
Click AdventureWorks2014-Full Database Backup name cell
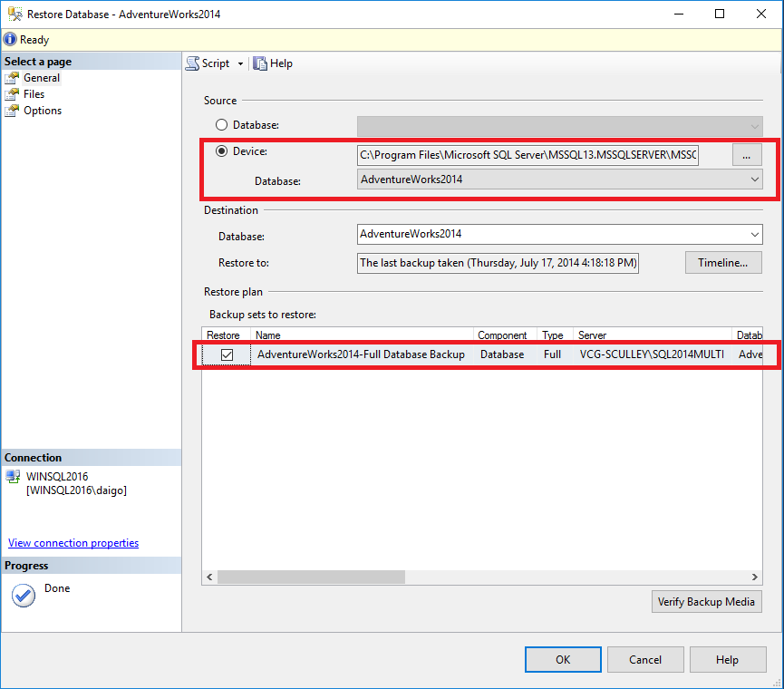(x=361, y=354)
